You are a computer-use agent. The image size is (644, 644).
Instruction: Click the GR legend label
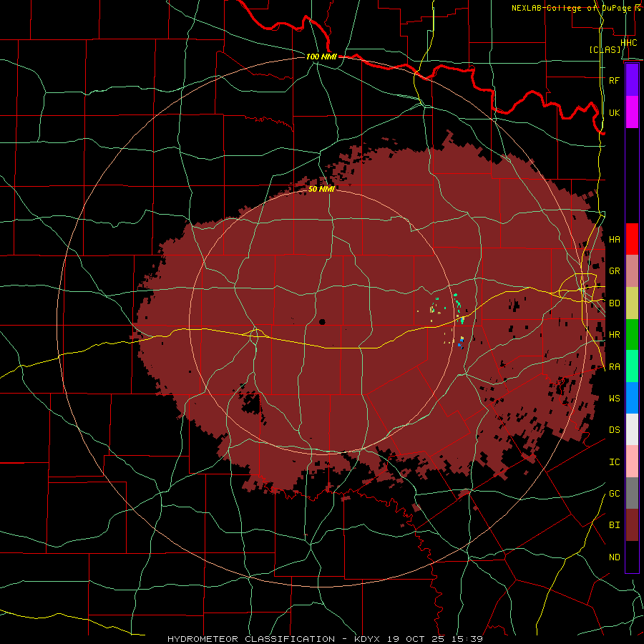[614, 271]
